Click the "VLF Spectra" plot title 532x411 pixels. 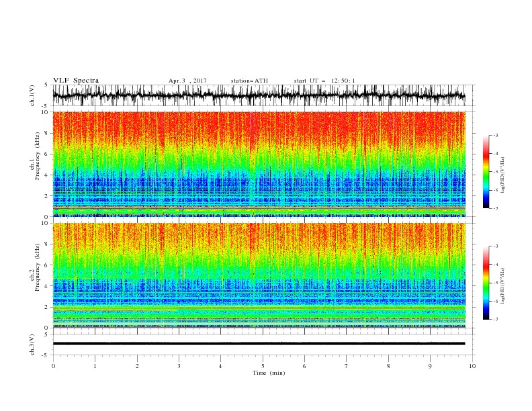pyautogui.click(x=76, y=81)
